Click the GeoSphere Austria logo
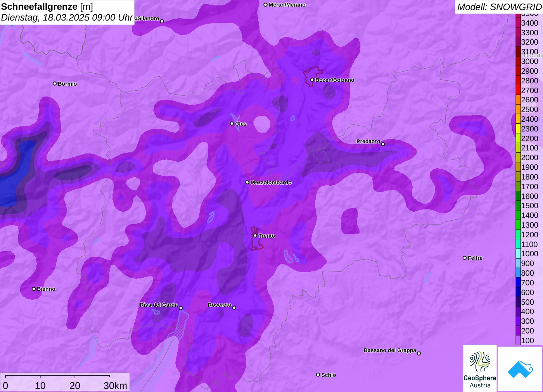 pos(480,368)
